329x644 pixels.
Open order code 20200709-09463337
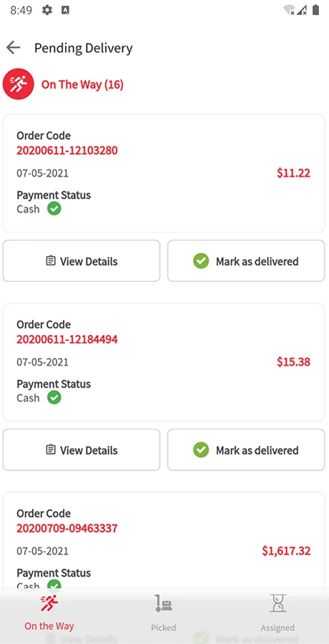click(67, 528)
